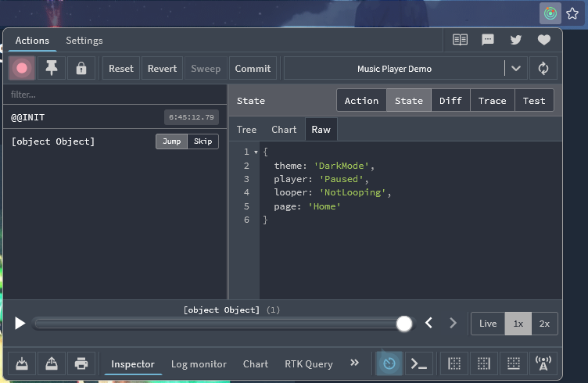
Task: Select the Raw sub-tab
Action: click(x=321, y=130)
